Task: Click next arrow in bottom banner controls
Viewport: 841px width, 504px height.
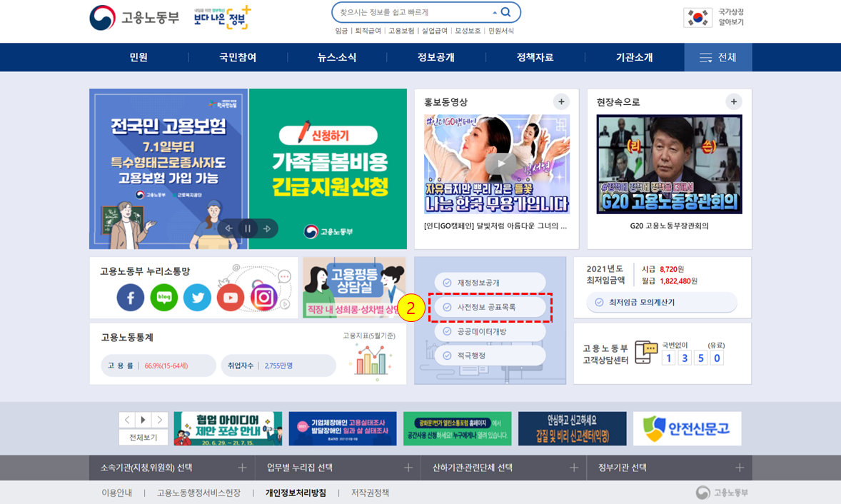Action: [x=159, y=420]
